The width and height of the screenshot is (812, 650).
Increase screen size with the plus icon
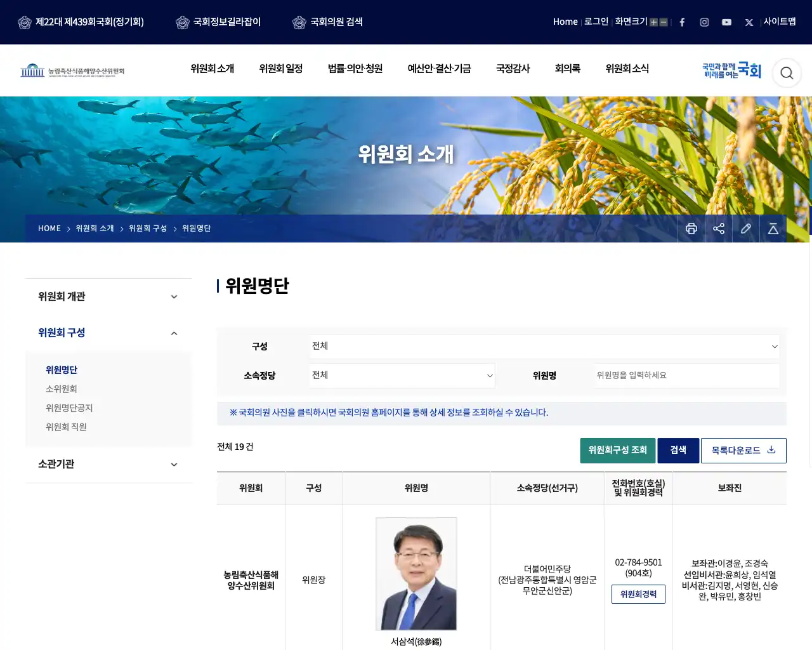click(x=653, y=22)
